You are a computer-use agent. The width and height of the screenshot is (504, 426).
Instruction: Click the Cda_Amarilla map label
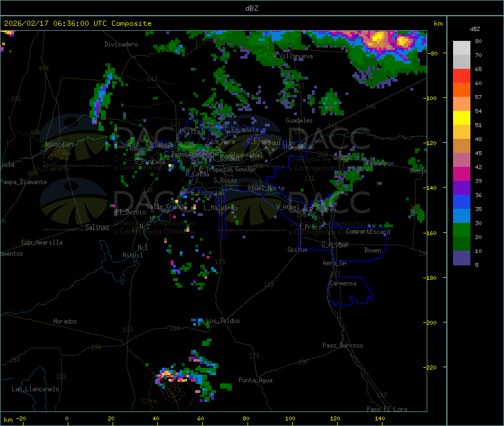42,242
